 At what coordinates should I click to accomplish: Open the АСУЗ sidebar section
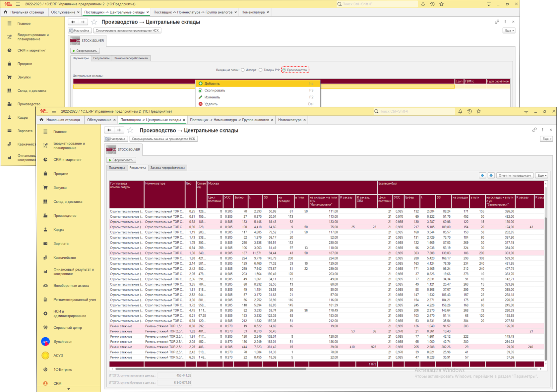tap(58, 356)
